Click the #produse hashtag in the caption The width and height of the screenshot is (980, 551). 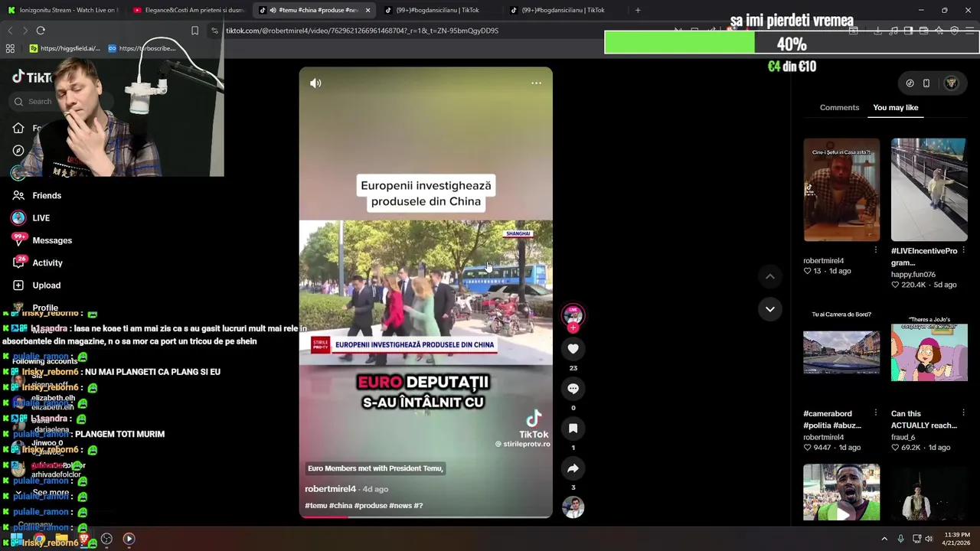[371, 506]
